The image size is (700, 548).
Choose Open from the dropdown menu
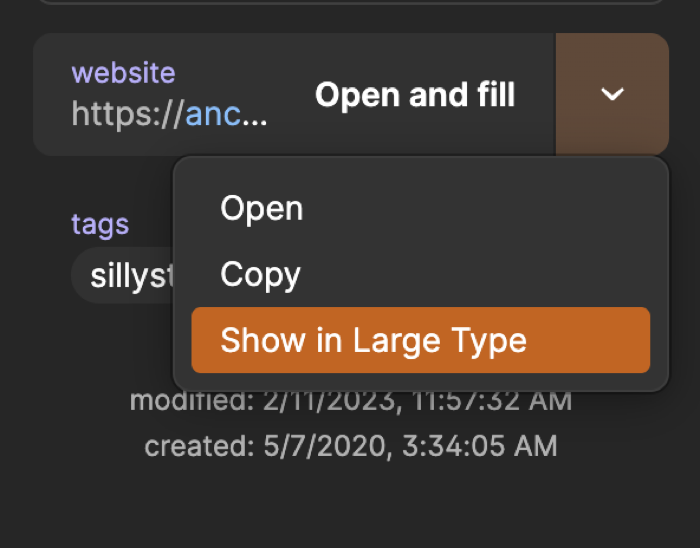[262, 208]
